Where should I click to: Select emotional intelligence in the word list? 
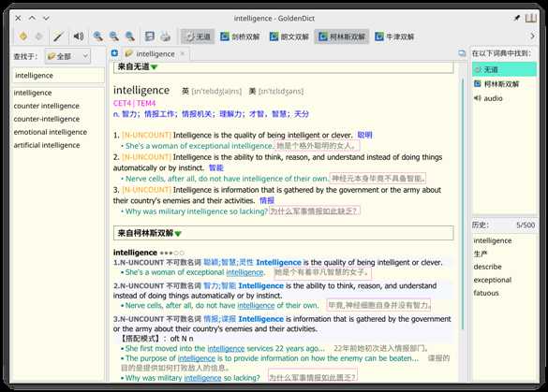tap(51, 132)
